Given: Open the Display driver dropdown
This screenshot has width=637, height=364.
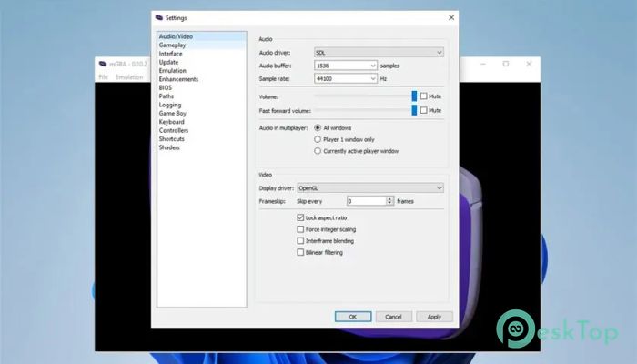Looking at the screenshot, I should pos(370,188).
